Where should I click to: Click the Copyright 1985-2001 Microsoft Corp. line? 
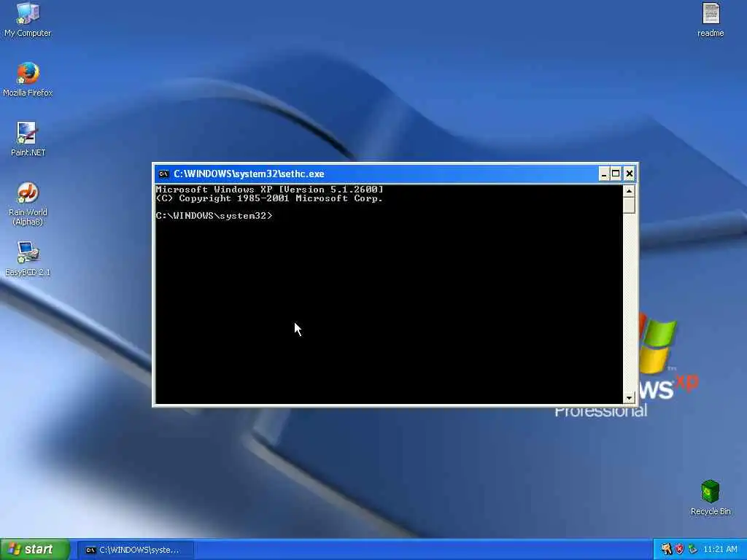pyautogui.click(x=269, y=198)
